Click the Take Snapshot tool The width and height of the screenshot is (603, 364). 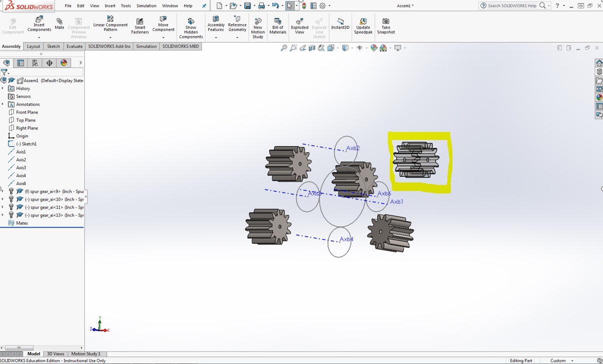coord(386,26)
